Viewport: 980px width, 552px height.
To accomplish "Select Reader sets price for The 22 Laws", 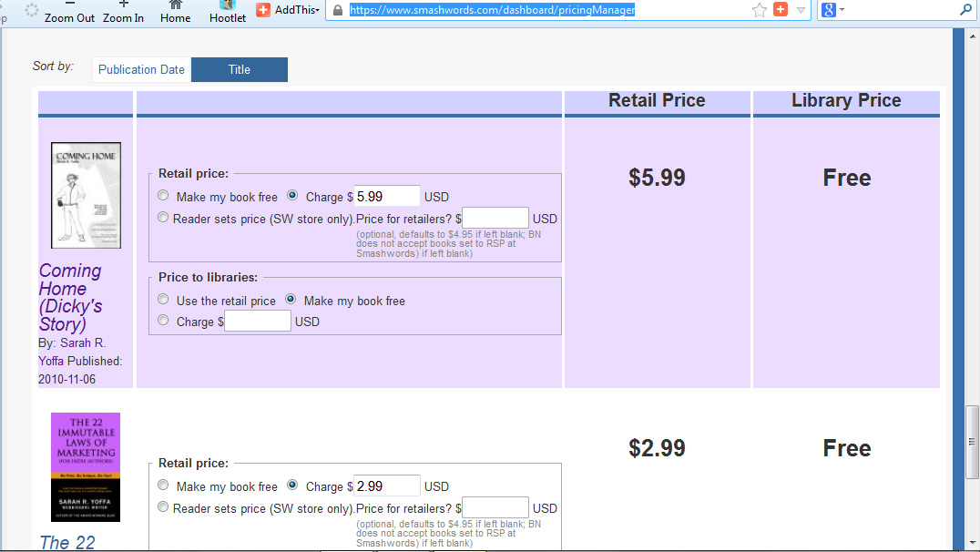I will [163, 507].
